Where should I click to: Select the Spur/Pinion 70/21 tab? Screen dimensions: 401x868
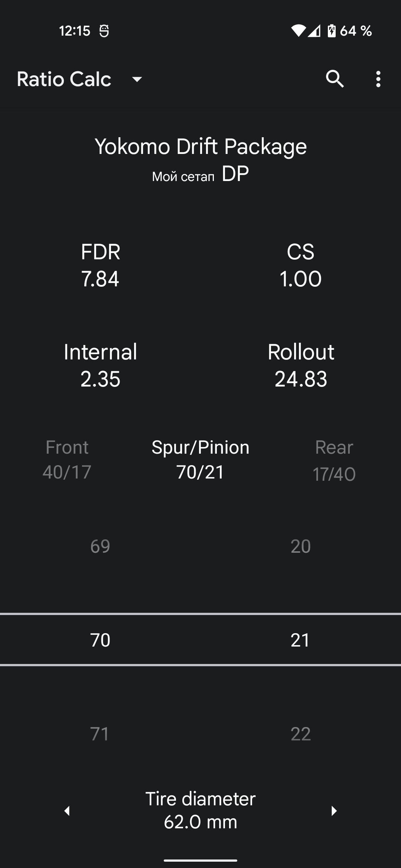pos(200,459)
